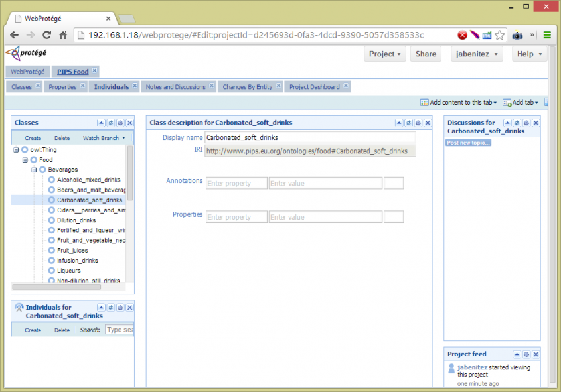Collapse the Beverages tree node

(x=34, y=170)
